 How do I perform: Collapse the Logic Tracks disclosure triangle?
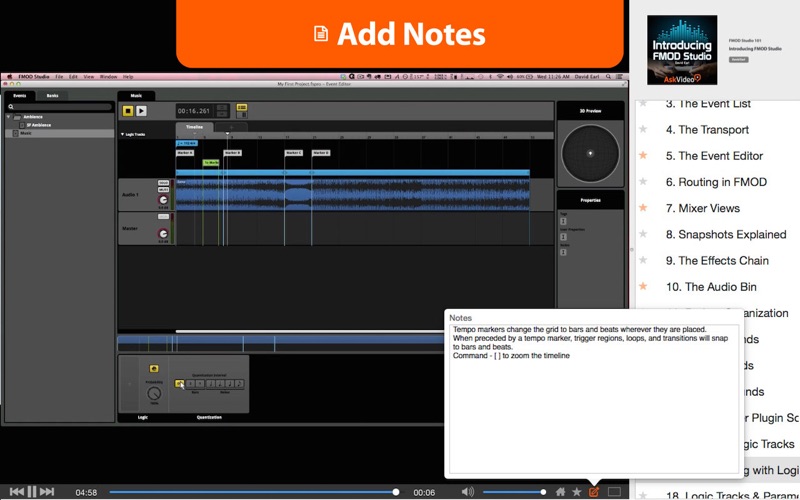pos(122,135)
